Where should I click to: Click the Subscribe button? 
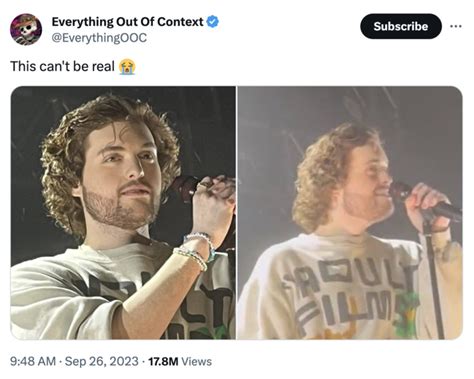point(401,26)
